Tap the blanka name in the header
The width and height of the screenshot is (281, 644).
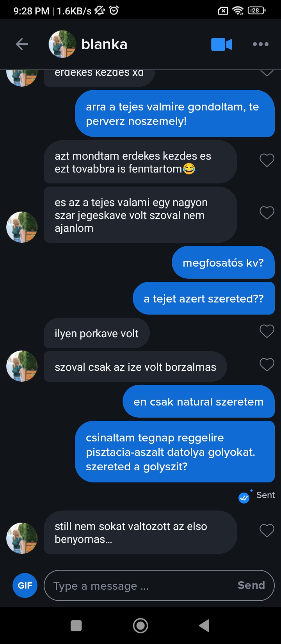click(x=104, y=44)
